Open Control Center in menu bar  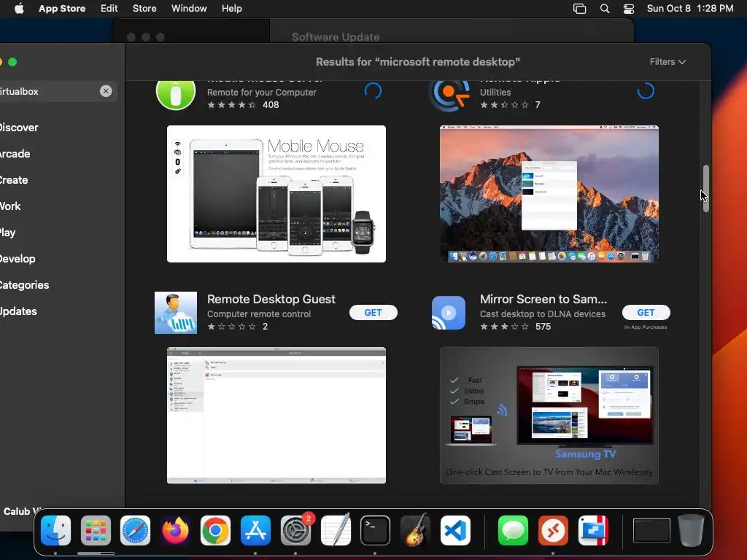click(x=629, y=9)
